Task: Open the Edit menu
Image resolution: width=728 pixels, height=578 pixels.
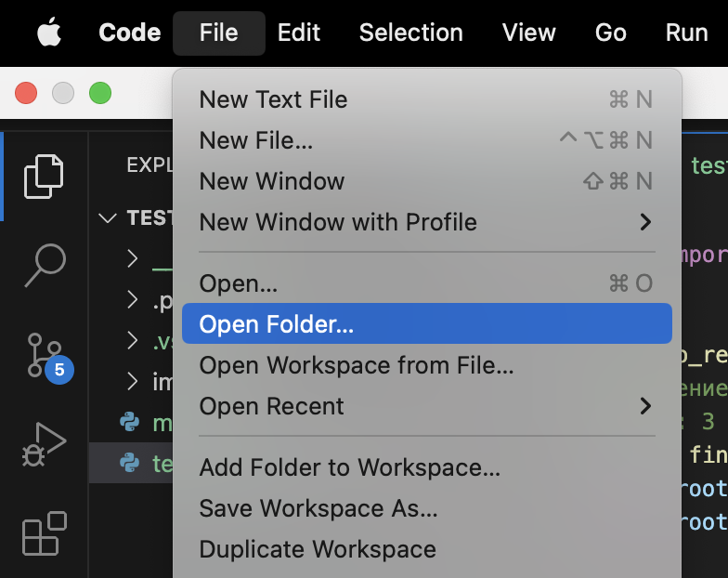Action: click(x=299, y=33)
